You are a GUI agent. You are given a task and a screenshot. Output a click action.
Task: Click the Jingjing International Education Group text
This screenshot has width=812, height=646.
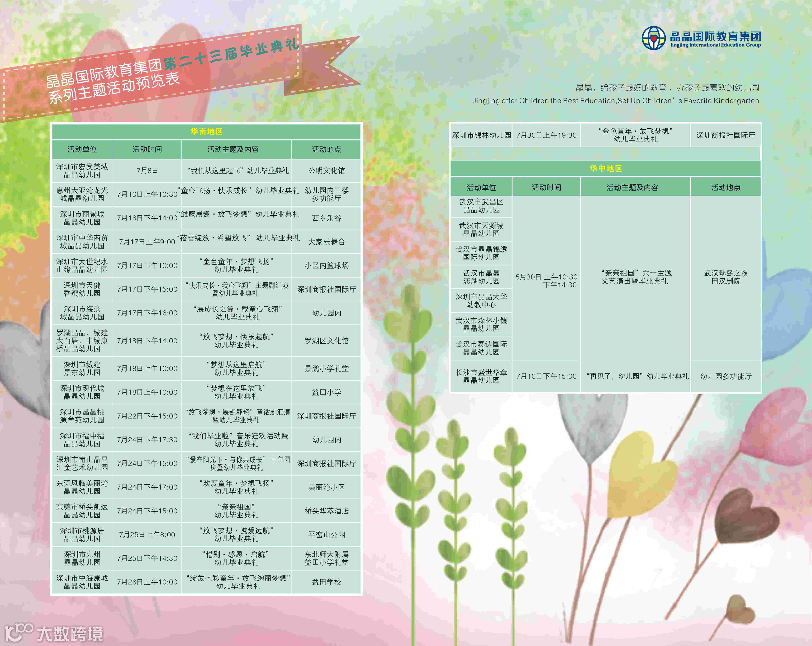pyautogui.click(x=715, y=45)
